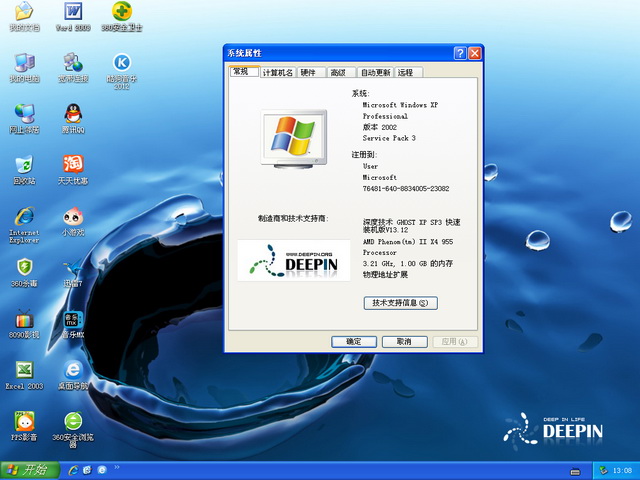Click the system tray network icon
The image size is (640, 480).
pyautogui.click(x=603, y=471)
